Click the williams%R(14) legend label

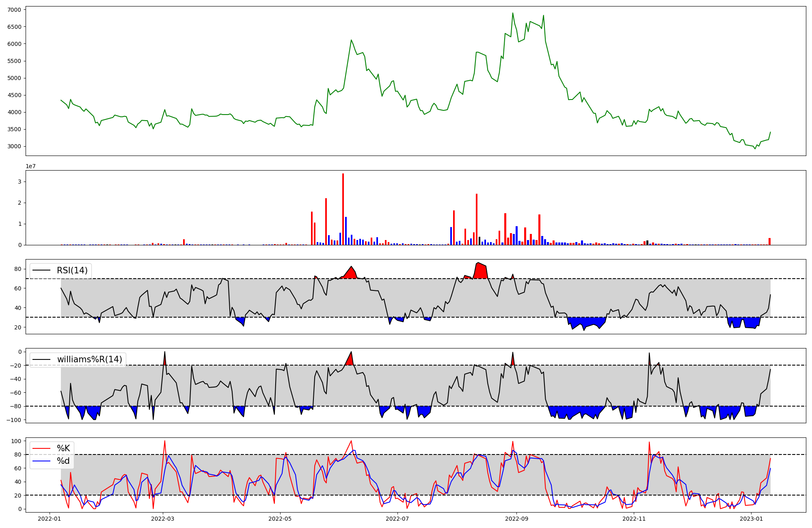(89, 359)
